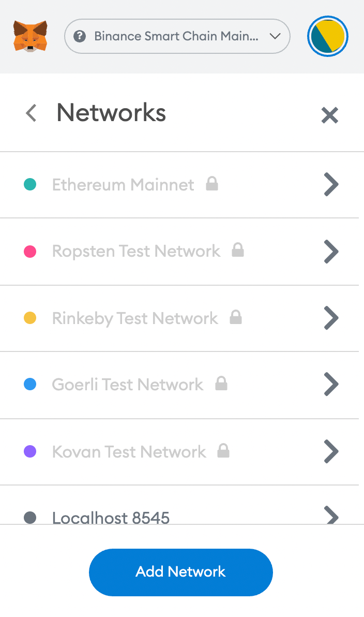The height and width of the screenshot is (617, 364).
Task: Click the question mark network icon
Action: (x=80, y=36)
